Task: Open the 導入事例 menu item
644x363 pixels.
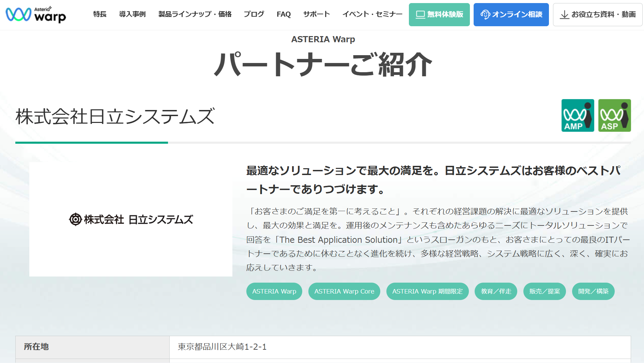Action: (x=132, y=14)
